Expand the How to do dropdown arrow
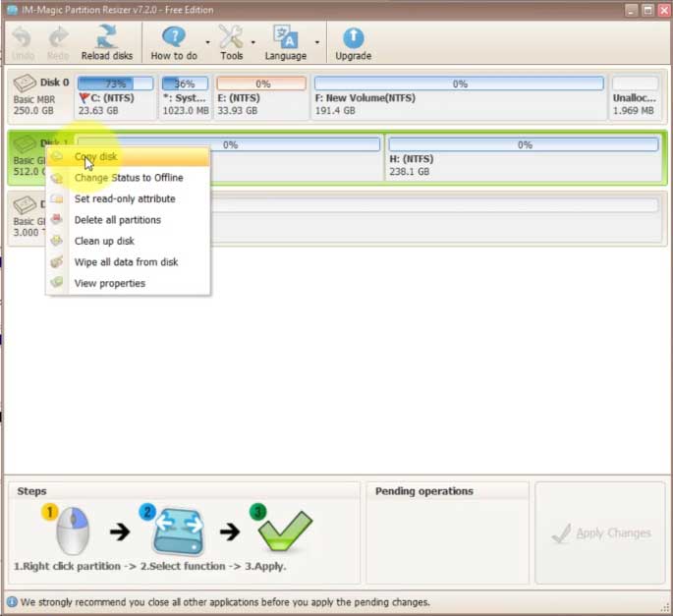Image resolution: width=673 pixels, height=616 pixels. coord(207,42)
